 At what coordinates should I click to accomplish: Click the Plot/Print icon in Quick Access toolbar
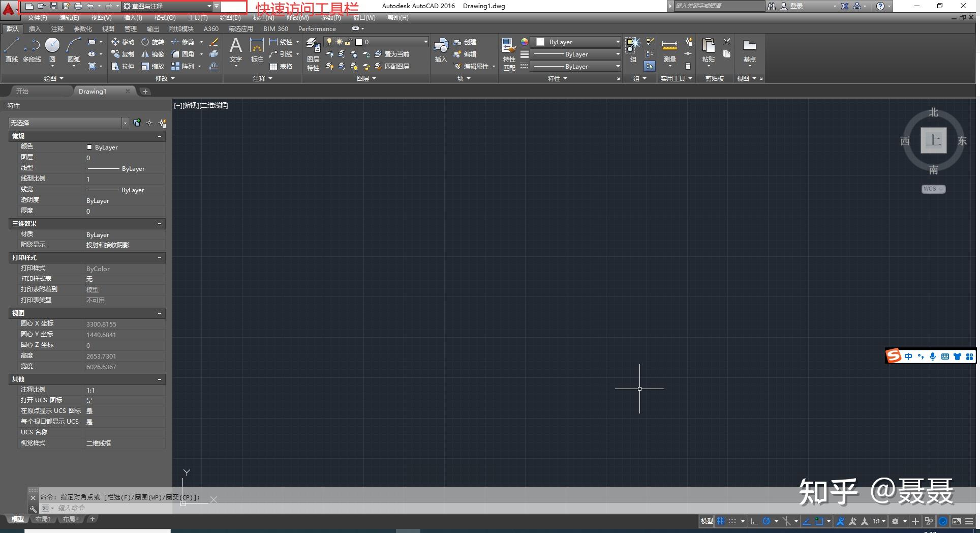[x=78, y=6]
